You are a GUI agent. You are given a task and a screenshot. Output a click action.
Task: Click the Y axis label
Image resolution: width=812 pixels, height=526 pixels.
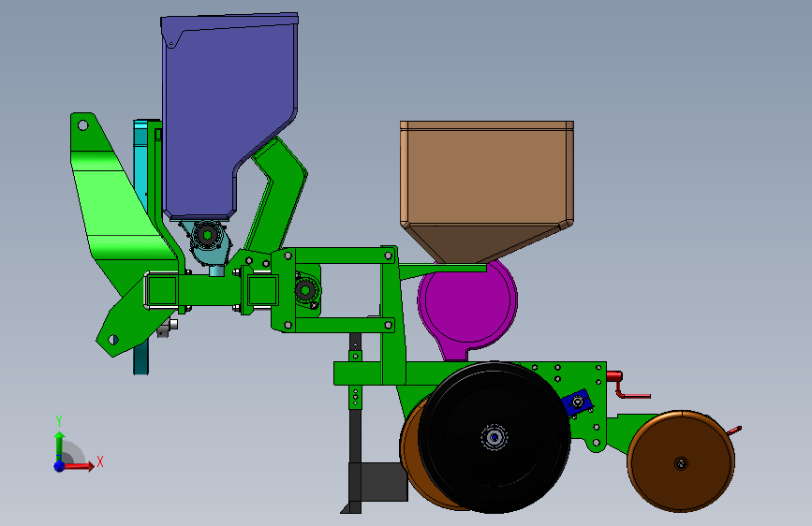click(59, 421)
